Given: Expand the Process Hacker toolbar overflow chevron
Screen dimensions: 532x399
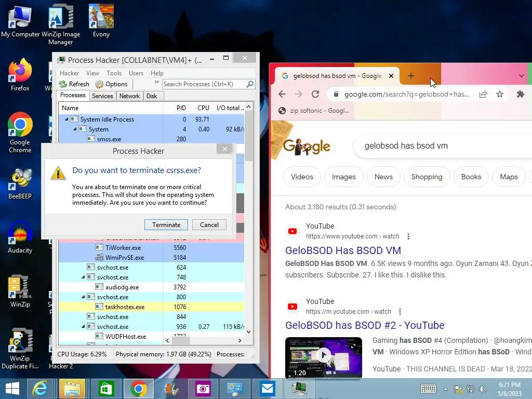Looking at the screenshot, I should click(156, 82).
